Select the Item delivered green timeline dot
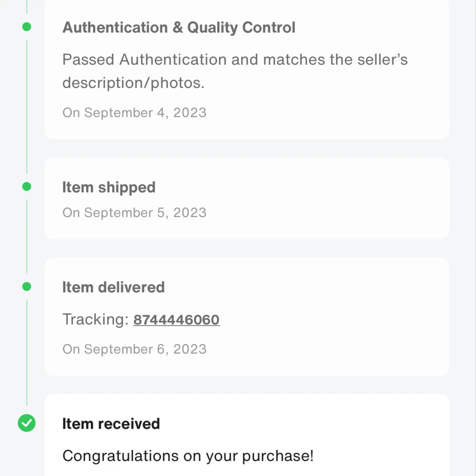Screen dimensions: 476x476 pyautogui.click(x=27, y=286)
